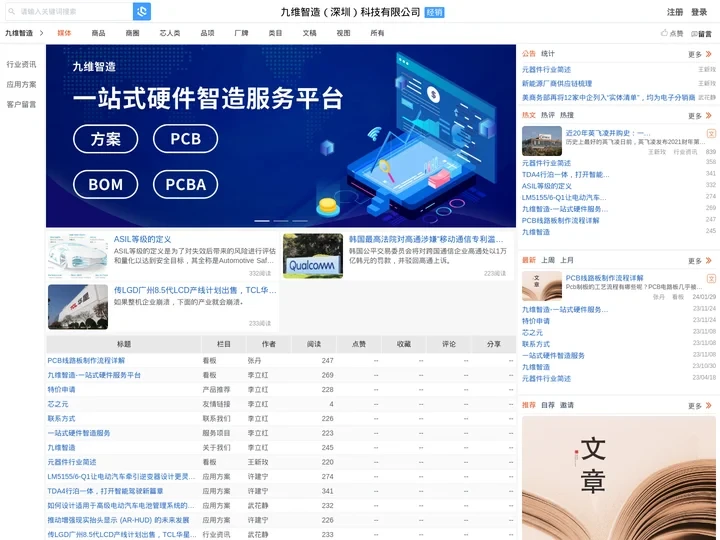The height and width of the screenshot is (540, 720).
Task: Open 更多 chevron in the 公告 panel
Action: (x=709, y=54)
